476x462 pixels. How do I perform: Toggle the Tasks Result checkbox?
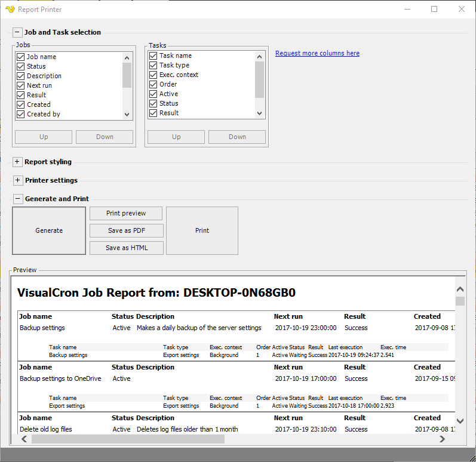tap(153, 113)
